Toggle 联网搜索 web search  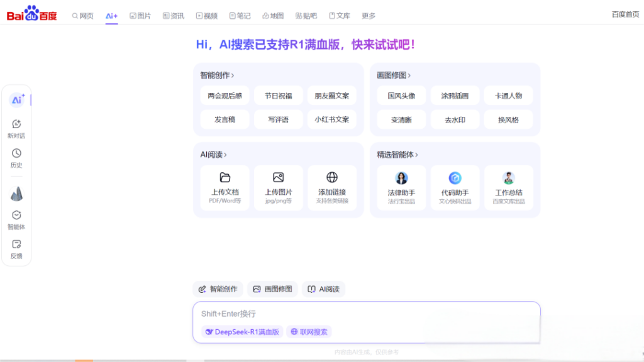309,332
